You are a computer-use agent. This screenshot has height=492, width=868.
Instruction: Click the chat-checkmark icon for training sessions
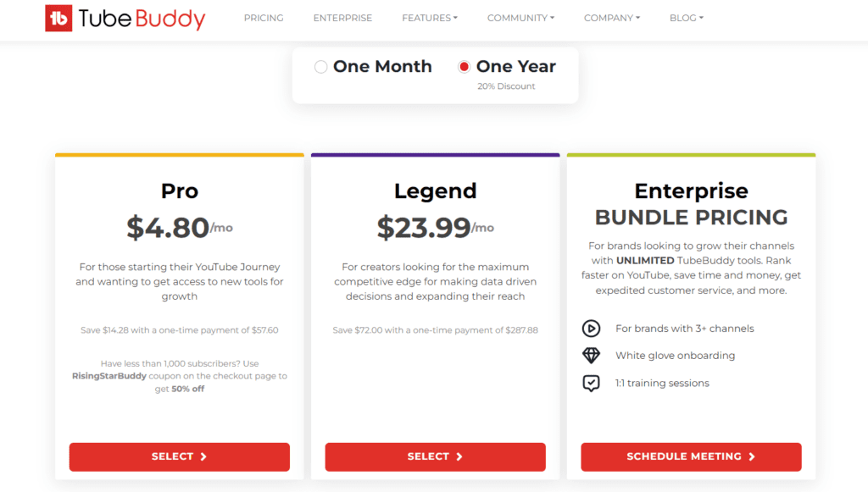pyautogui.click(x=591, y=383)
